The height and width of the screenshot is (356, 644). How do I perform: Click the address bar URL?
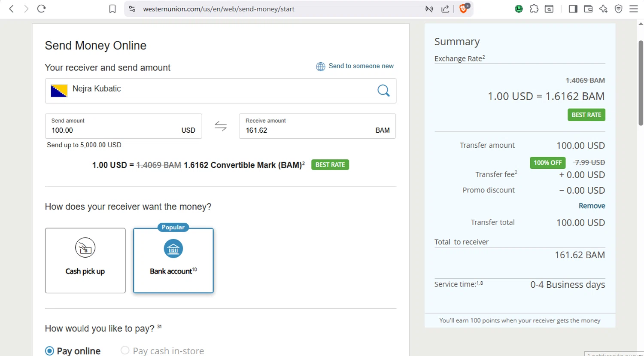[219, 9]
